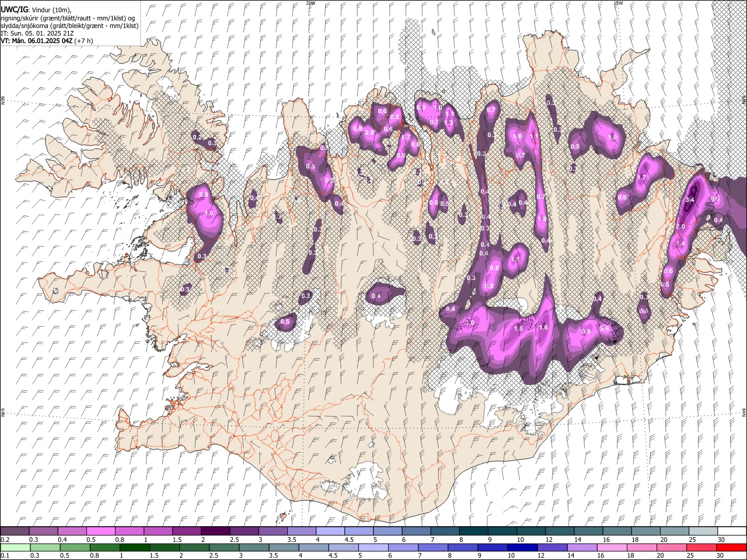The width and height of the screenshot is (747, 560).
Task: Click the '1.7' precipitation value on the map
Action: pos(642,177)
